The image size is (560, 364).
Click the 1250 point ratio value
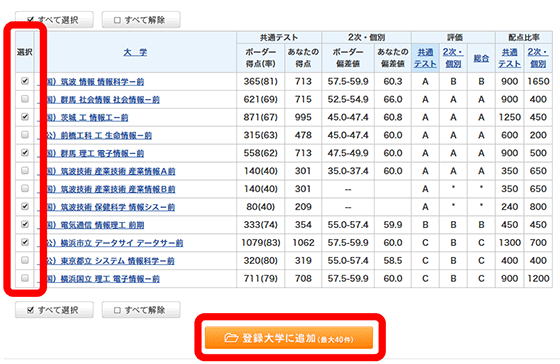(x=510, y=117)
